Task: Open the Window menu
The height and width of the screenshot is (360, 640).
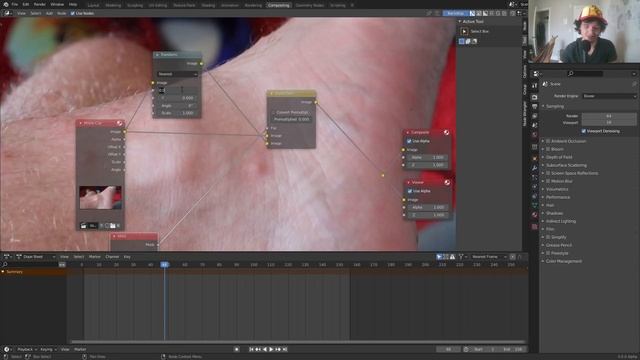Action: tap(57, 4)
